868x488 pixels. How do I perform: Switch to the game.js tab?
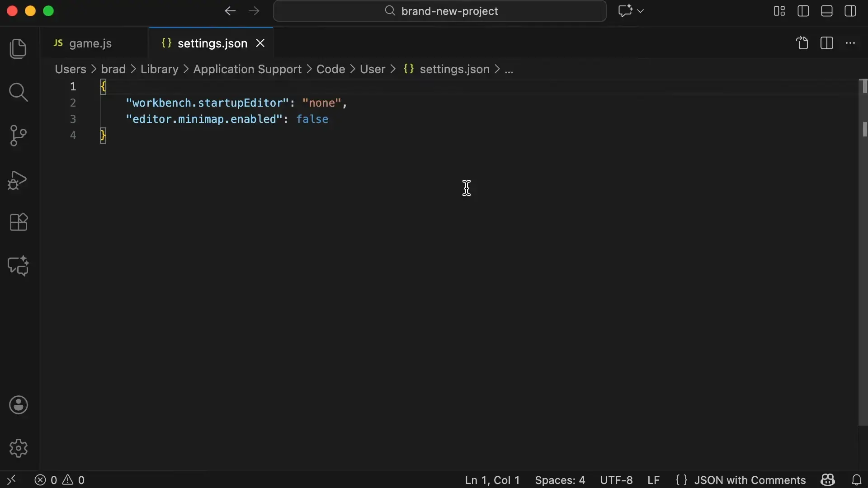coord(90,43)
